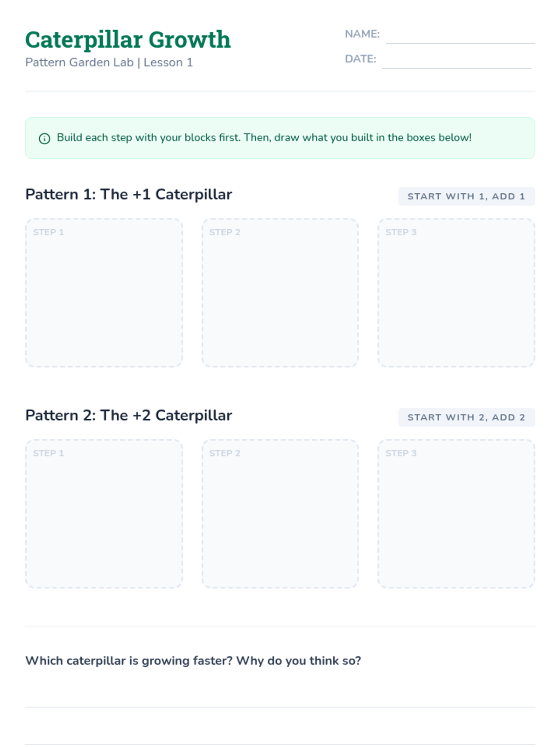This screenshot has height=747, width=560.
Task: Click the START WITH 2, ADD 2 badge
Action: click(466, 417)
